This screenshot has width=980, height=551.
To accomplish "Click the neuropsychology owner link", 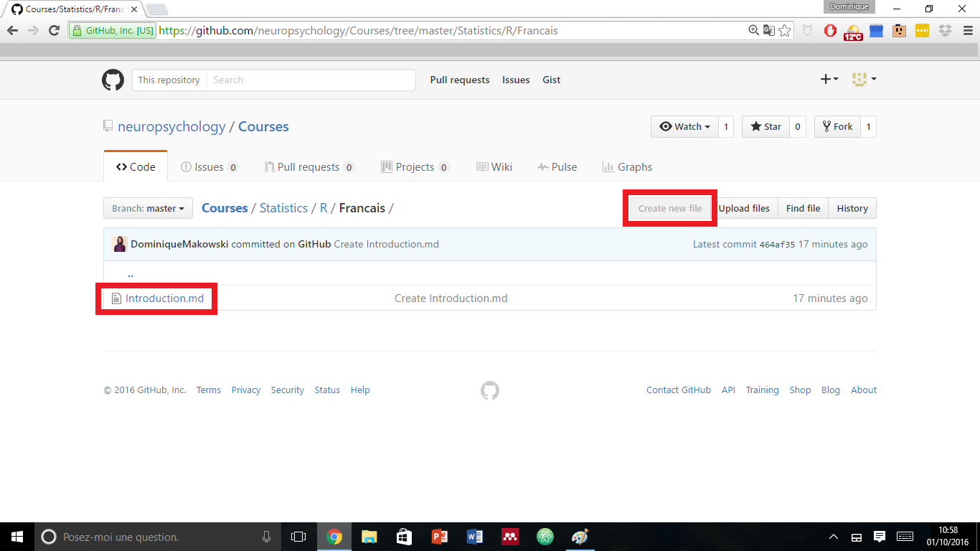I will coord(171,126).
